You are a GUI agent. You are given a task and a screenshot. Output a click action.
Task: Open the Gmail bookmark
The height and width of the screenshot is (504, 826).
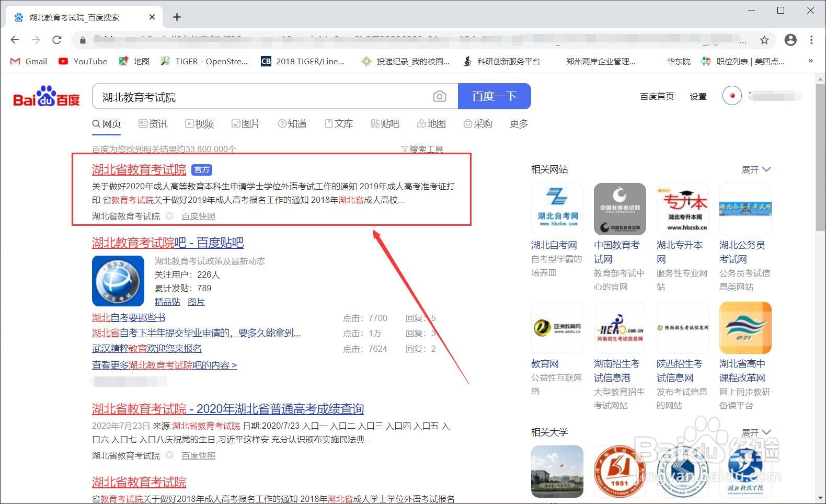coord(29,61)
